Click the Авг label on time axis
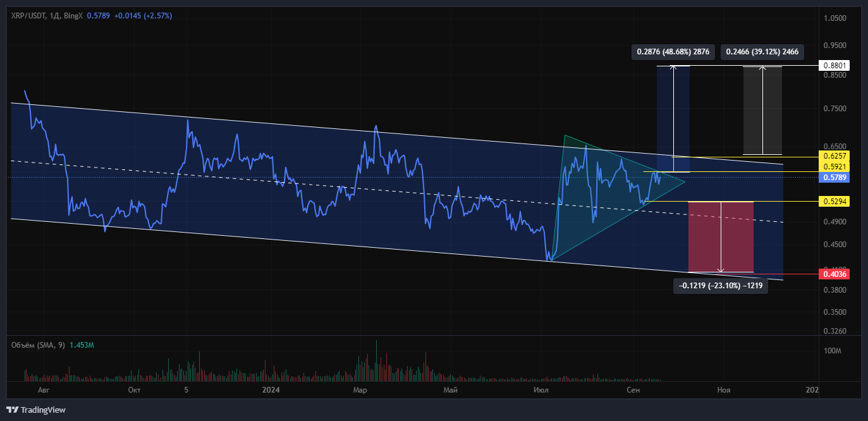868x421 pixels. (44, 391)
